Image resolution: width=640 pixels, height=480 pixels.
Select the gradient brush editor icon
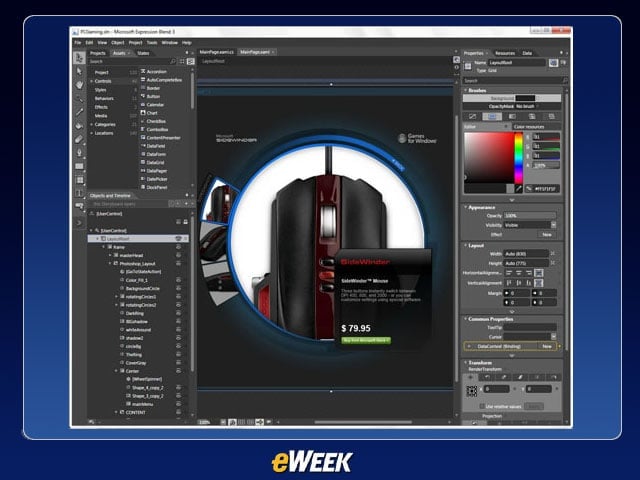click(512, 117)
